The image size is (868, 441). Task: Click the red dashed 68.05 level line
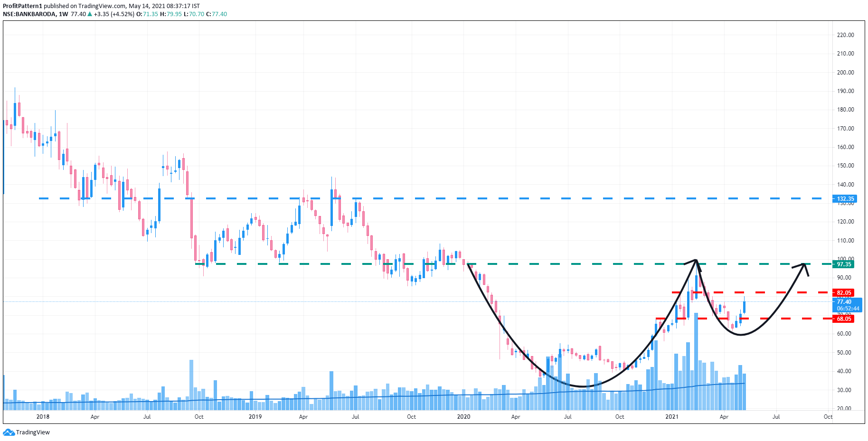[x=744, y=319]
